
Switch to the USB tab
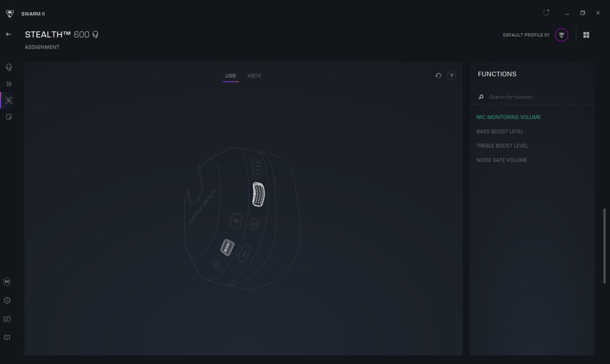[x=230, y=76]
